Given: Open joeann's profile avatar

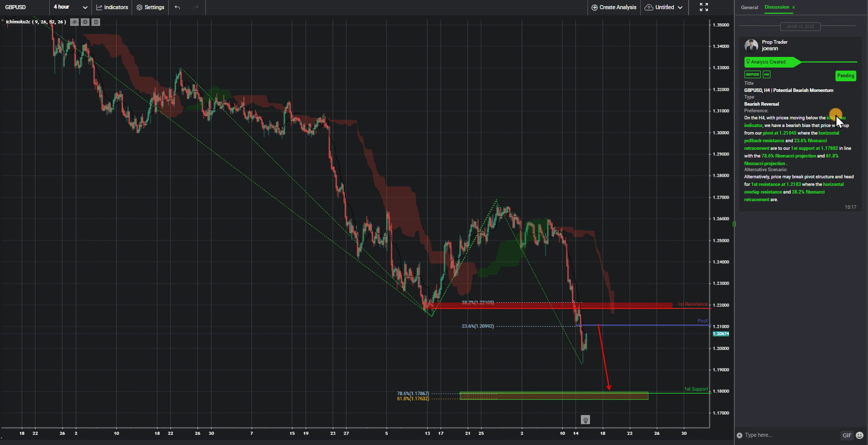Looking at the screenshot, I should [751, 45].
